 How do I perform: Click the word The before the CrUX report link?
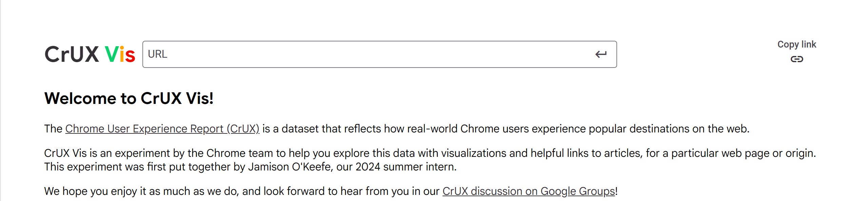53,129
